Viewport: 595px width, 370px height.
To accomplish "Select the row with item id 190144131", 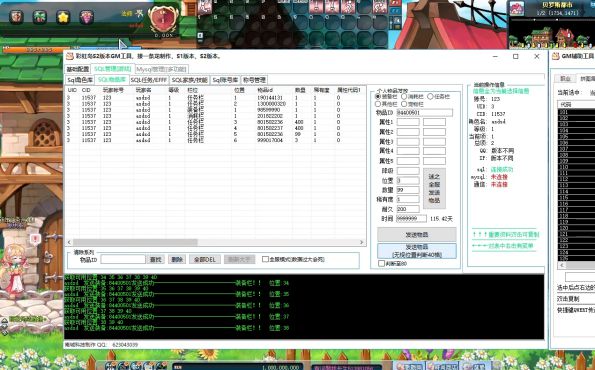I will pos(215,98).
